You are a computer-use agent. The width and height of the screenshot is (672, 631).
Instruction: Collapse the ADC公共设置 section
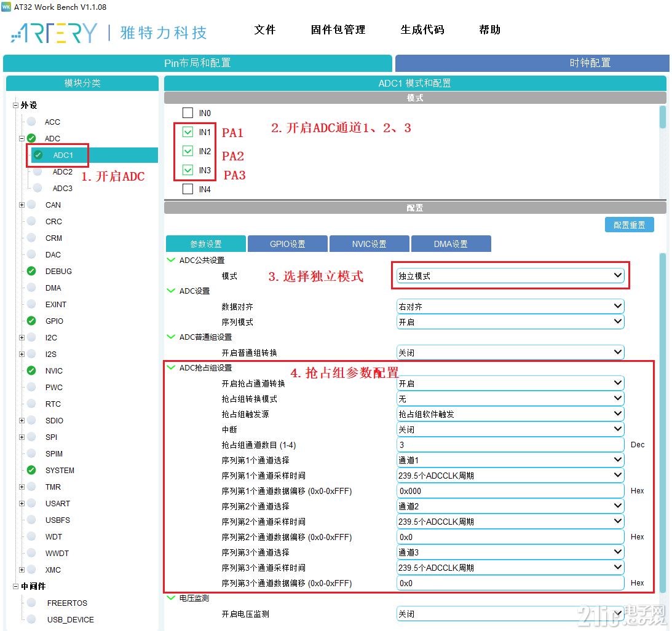171,260
